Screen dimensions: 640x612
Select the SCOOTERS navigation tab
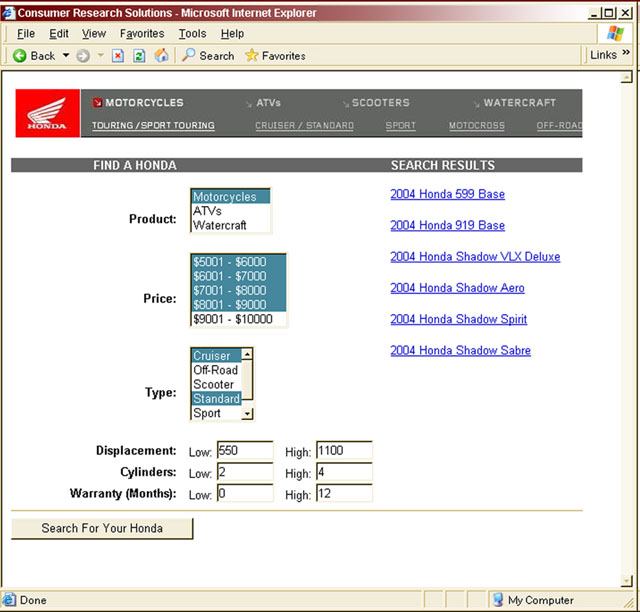point(376,103)
